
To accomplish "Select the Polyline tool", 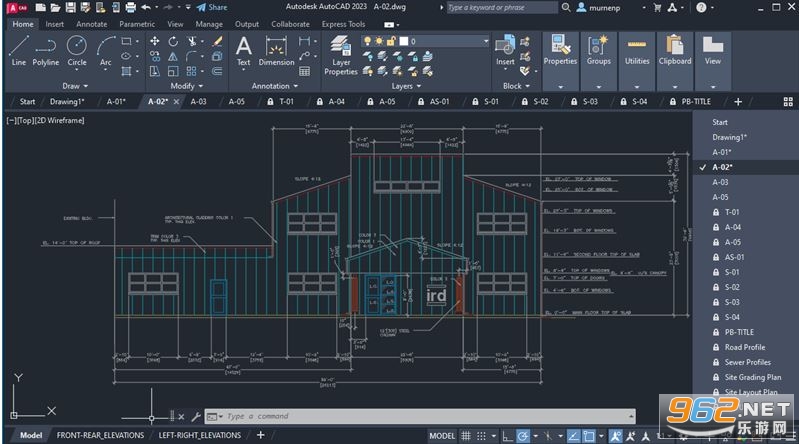I will click(46, 51).
